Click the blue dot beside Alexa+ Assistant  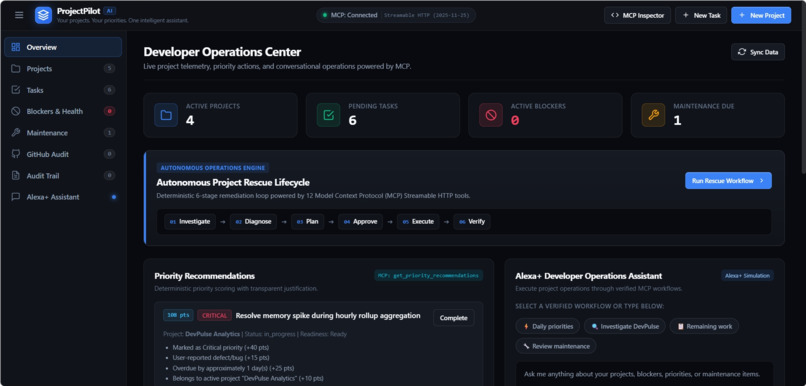114,197
